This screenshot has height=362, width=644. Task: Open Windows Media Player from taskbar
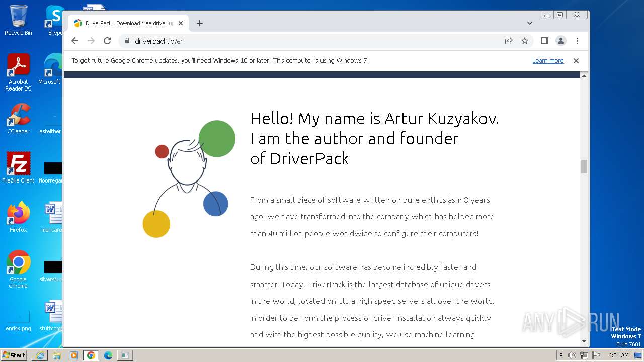pyautogui.click(x=74, y=355)
